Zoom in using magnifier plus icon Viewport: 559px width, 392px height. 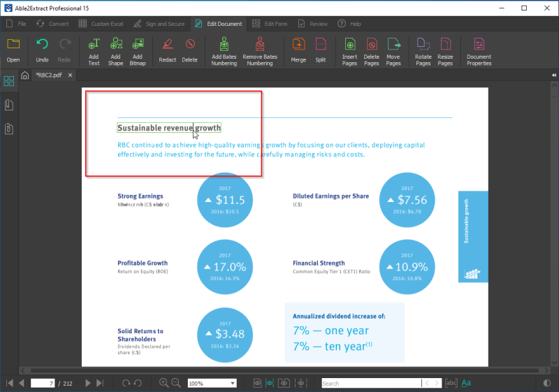click(x=164, y=383)
